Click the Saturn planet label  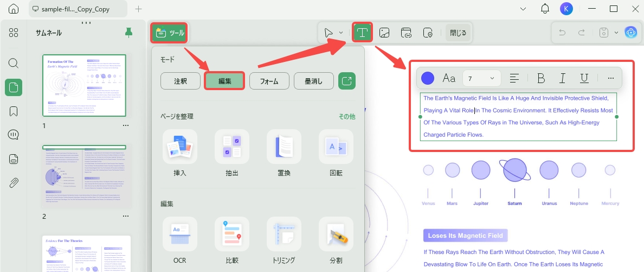(514, 203)
